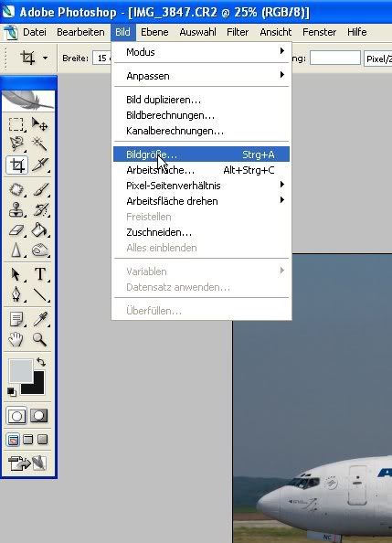Click the airplane photo on the canvas
The image size is (392, 543).
pyautogui.click(x=313, y=399)
